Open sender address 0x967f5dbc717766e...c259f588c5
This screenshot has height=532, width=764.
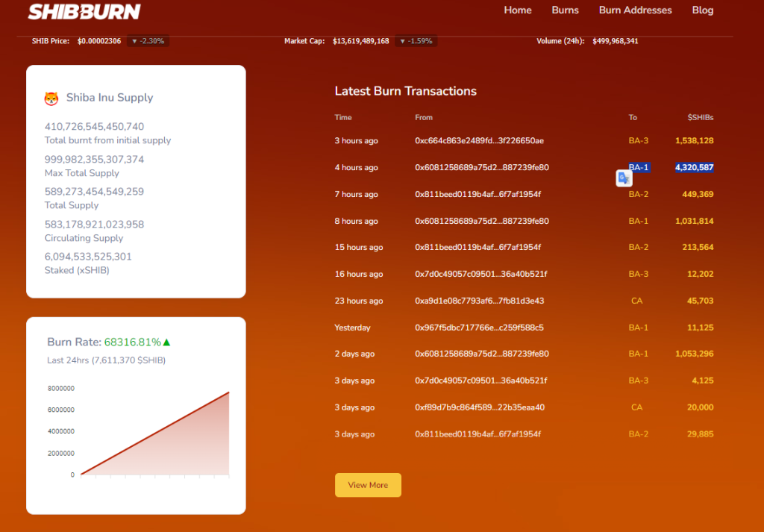click(x=479, y=328)
